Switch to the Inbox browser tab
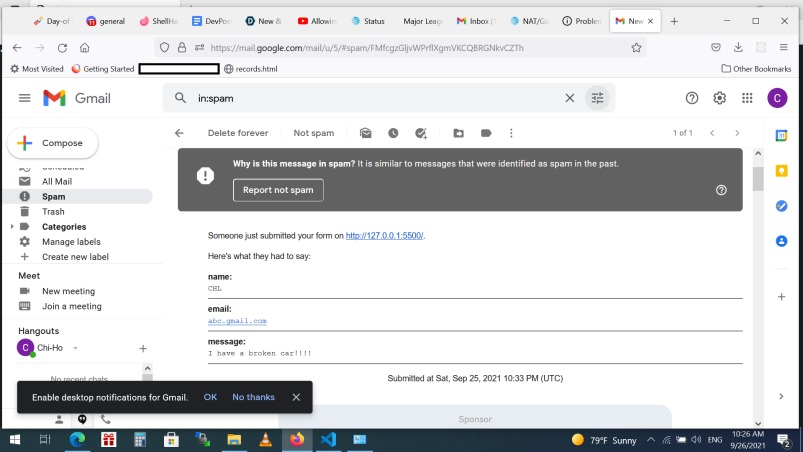Viewport: 803px width, 452px height. pyautogui.click(x=476, y=21)
